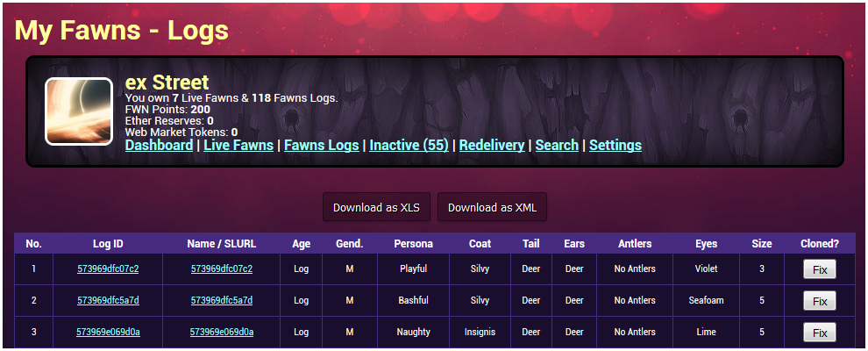This screenshot has height=351, width=868.
Task: Click the Web Market Tokens: 0 text
Action: click(181, 133)
